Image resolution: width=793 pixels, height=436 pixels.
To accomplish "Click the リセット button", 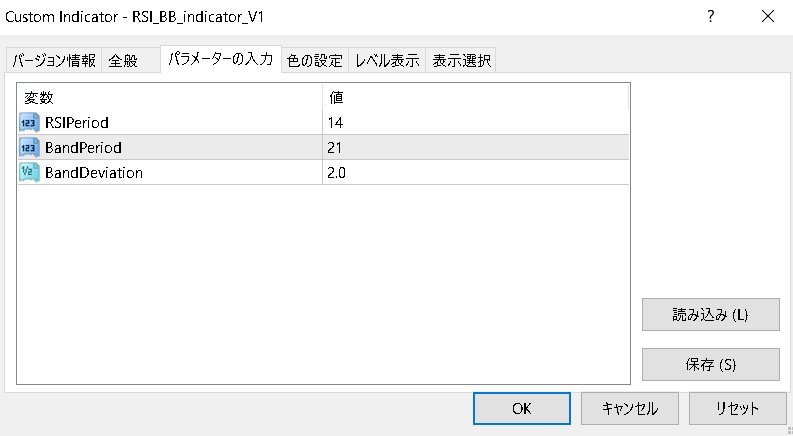I will tap(737, 409).
